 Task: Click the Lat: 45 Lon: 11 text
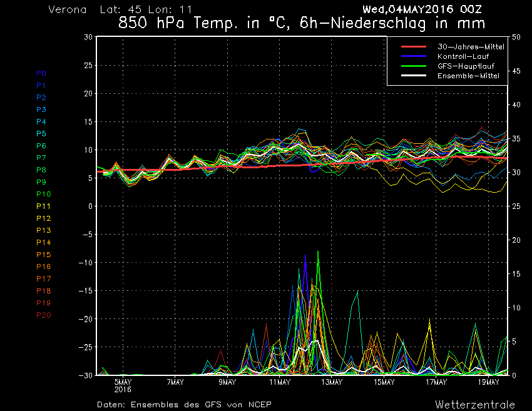click(x=146, y=9)
